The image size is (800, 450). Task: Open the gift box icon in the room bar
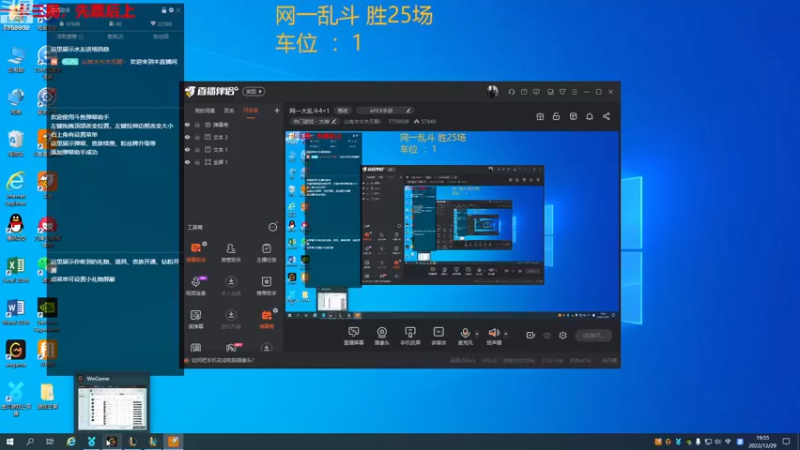tap(540, 116)
